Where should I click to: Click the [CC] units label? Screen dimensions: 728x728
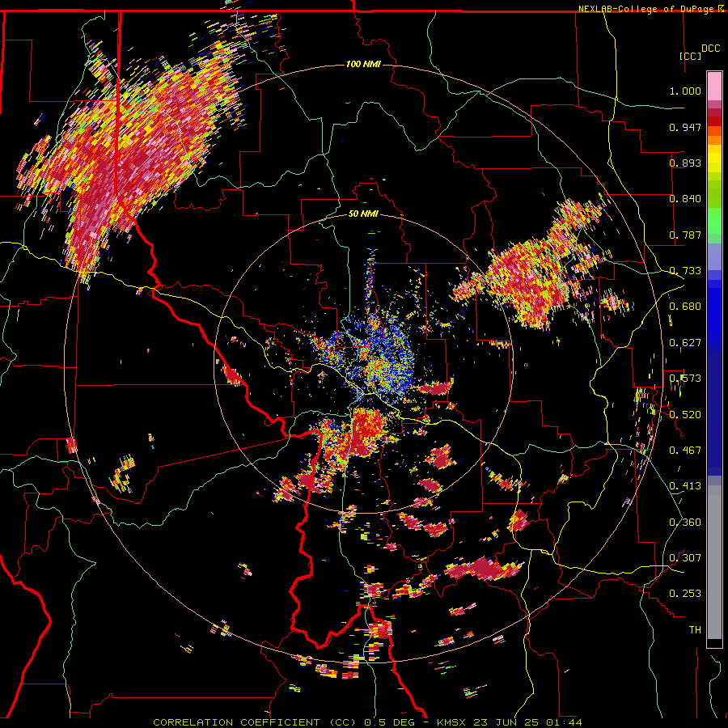691,56
